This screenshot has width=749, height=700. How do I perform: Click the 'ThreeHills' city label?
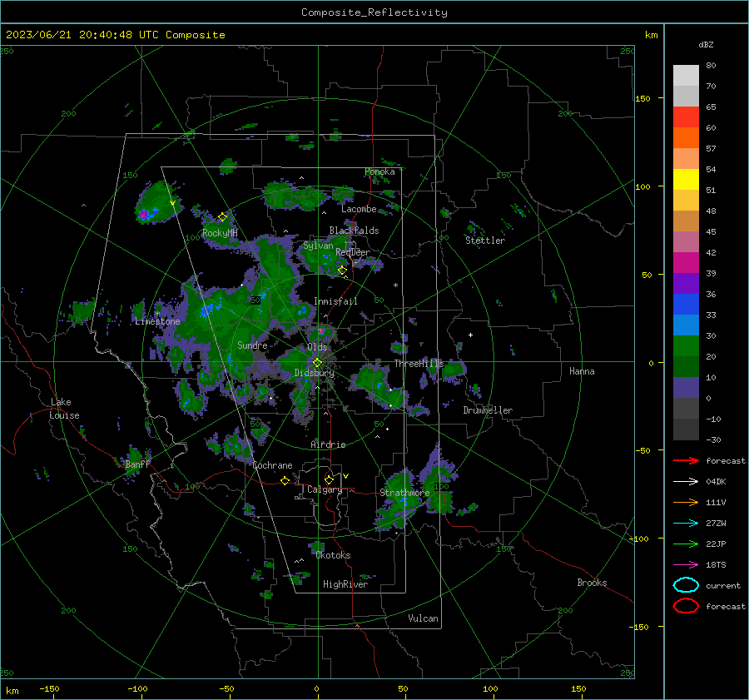[419, 364]
